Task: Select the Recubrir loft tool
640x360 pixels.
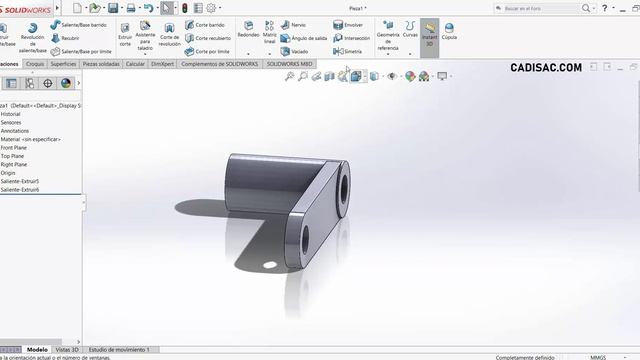Action: [x=65, y=38]
